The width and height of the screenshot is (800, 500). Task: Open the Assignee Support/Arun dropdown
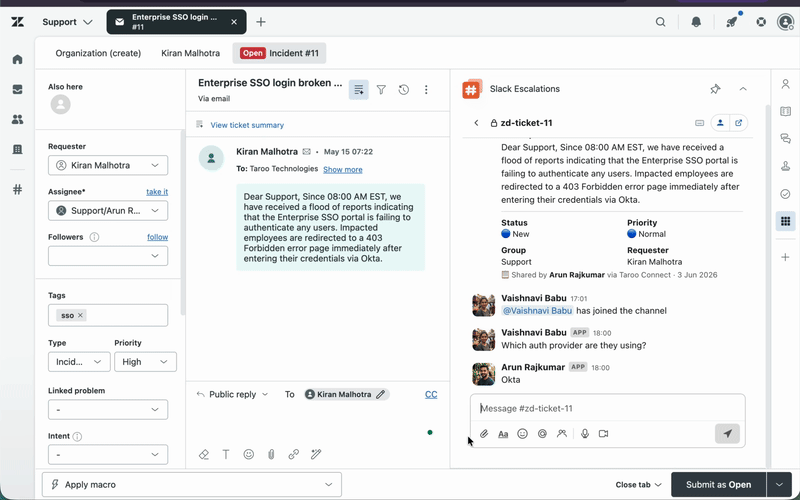pos(108,211)
